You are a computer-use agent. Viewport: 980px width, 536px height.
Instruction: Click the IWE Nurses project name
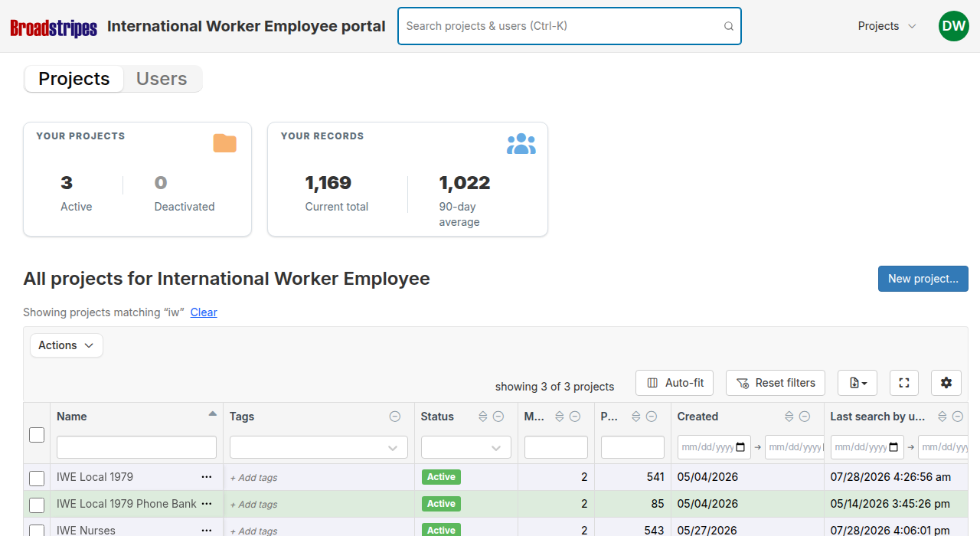[x=86, y=530]
